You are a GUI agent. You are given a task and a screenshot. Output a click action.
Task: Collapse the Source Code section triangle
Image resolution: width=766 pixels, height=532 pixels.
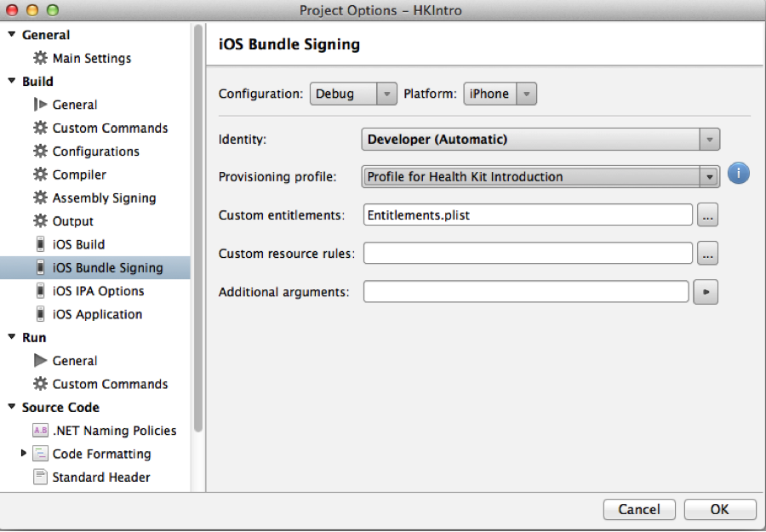click(x=12, y=407)
